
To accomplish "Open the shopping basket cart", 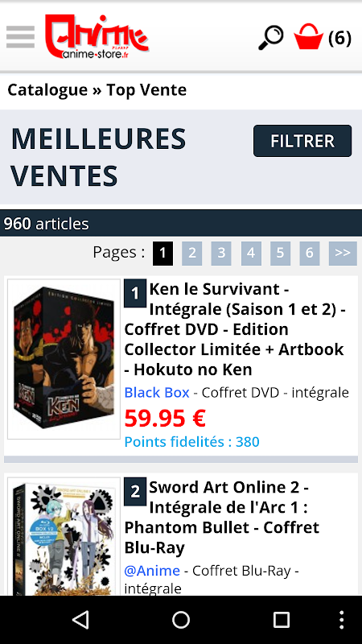I will [x=323, y=37].
